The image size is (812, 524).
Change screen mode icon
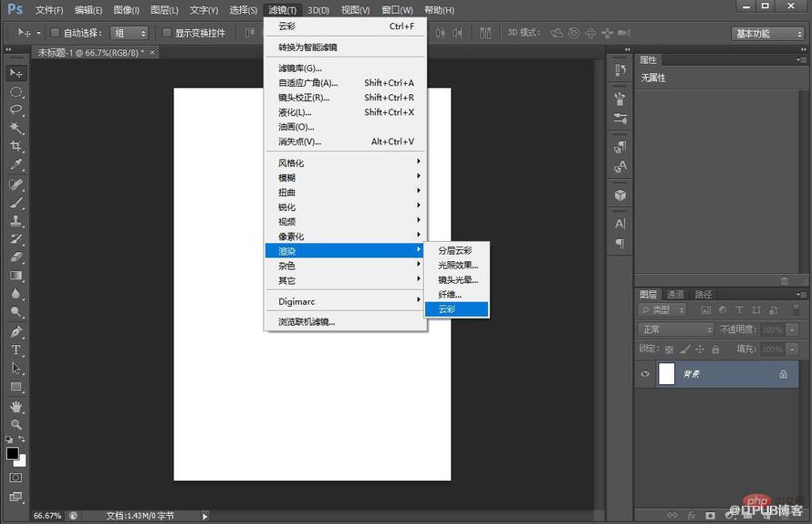click(16, 497)
